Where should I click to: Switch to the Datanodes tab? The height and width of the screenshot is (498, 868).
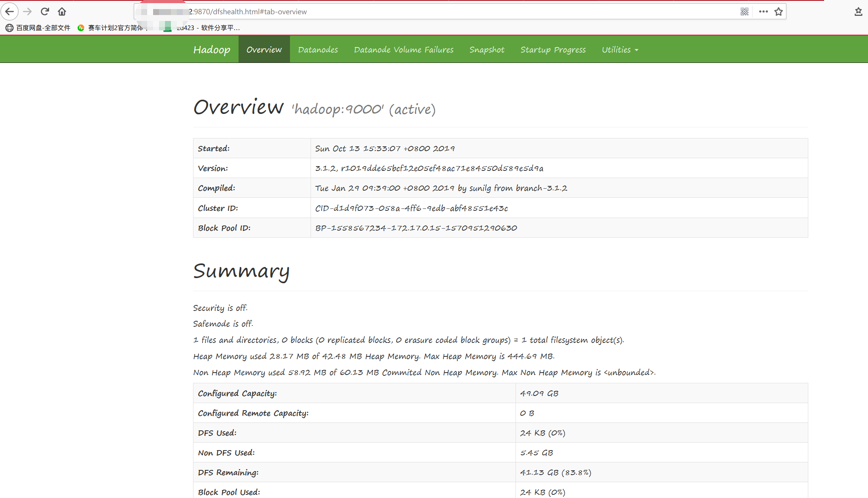point(318,49)
